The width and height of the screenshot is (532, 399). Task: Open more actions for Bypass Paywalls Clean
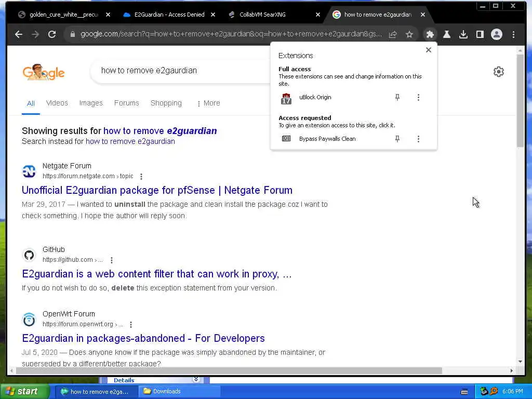(x=418, y=139)
